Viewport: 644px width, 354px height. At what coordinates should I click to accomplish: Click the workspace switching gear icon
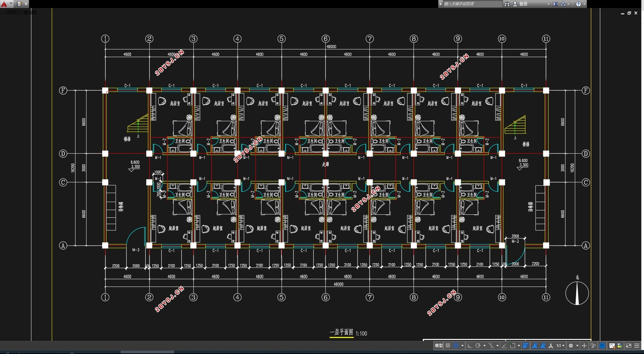[x=571, y=346]
